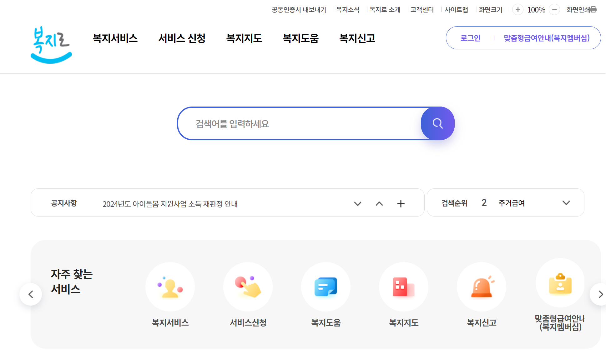Open the 고객센터 top link
Viewport: 606px width, 364px height.
tap(422, 10)
